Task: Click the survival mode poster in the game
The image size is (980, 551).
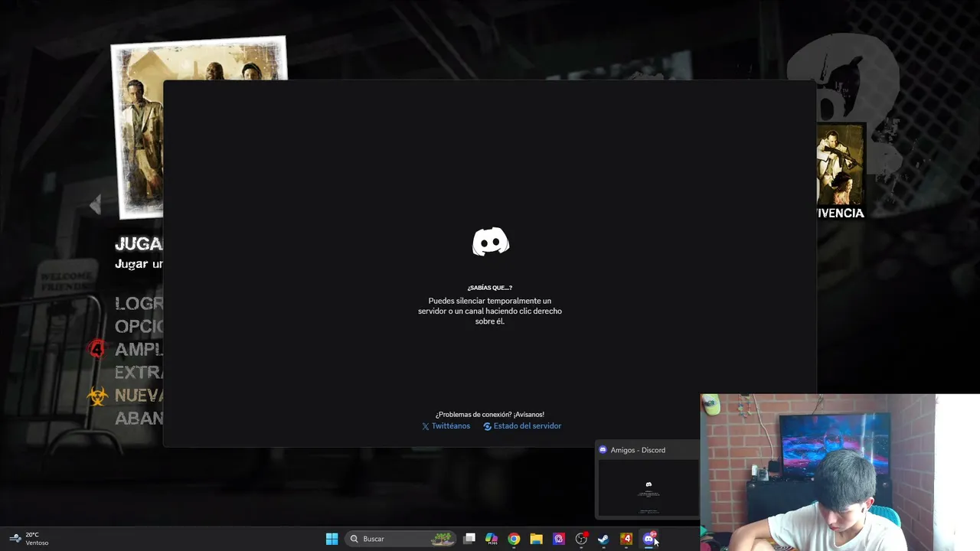Action: 841,165
